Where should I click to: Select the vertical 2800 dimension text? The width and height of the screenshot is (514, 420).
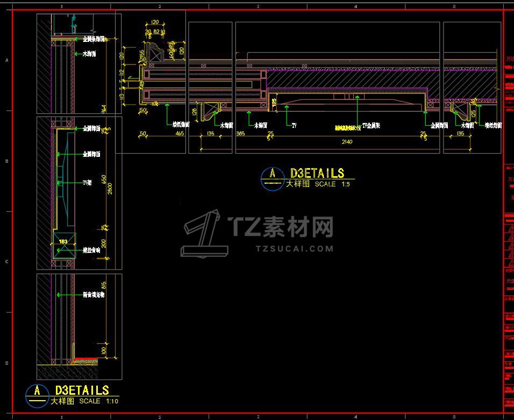110,189
